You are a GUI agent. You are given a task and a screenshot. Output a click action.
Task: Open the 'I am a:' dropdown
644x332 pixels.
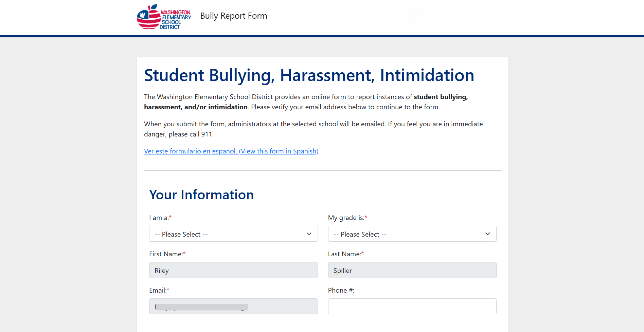tap(233, 234)
